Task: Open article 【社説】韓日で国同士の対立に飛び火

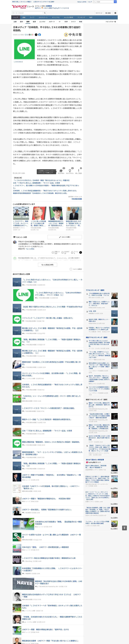Action: pyautogui.click(x=52, y=307)
